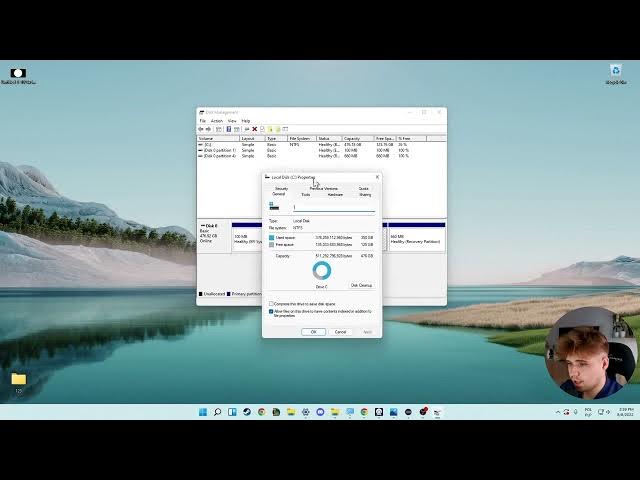The image size is (640, 480).
Task: Click the disk icon in Properties title bar
Action: point(267,177)
